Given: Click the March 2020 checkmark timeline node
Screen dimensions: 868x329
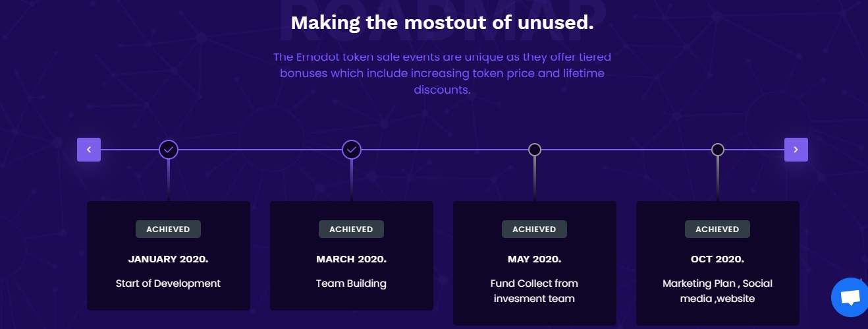Looking at the screenshot, I should click(352, 150).
